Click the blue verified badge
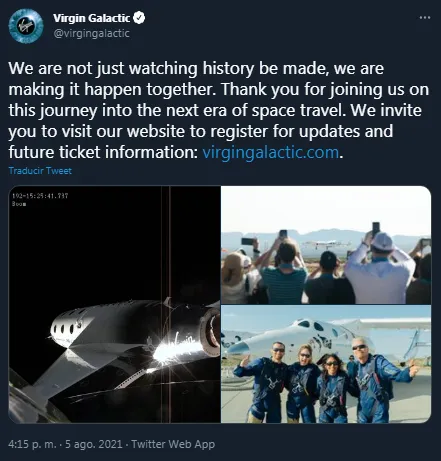 pos(139,18)
